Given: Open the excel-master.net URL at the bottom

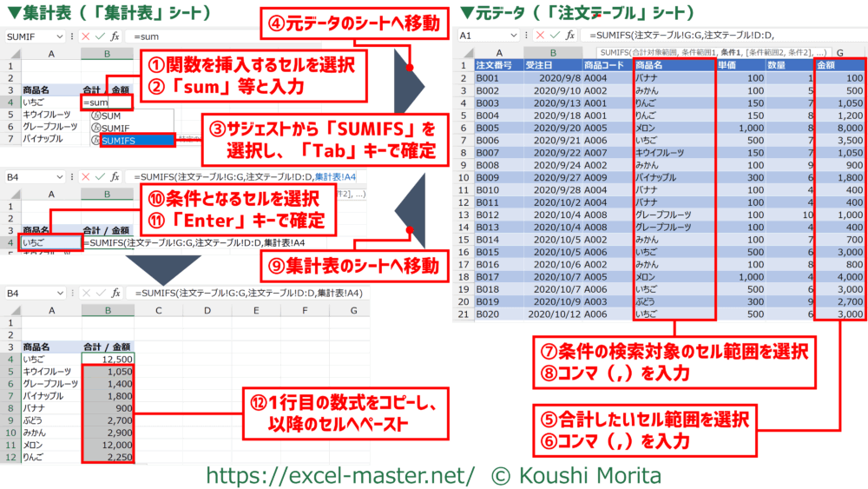Looking at the screenshot, I should pos(339,475).
